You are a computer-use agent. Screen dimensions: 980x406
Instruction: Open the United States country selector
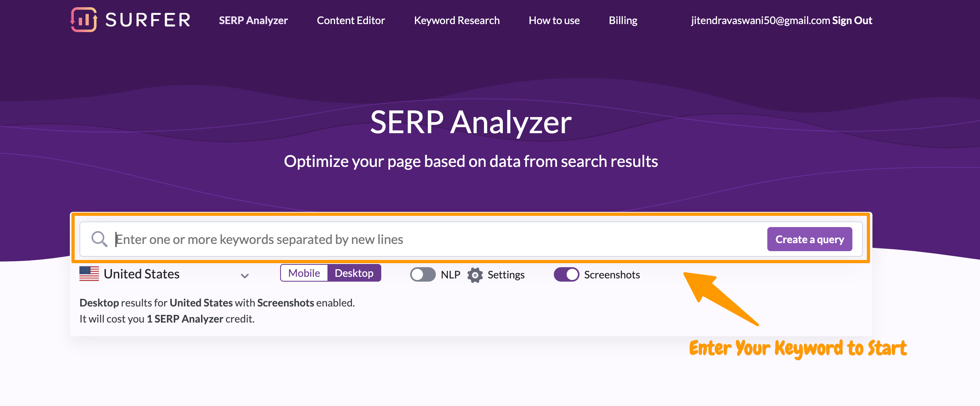pos(141,274)
